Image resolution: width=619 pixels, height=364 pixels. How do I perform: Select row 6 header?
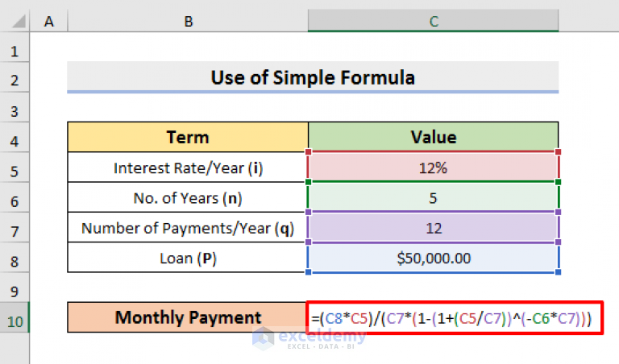click(x=15, y=197)
